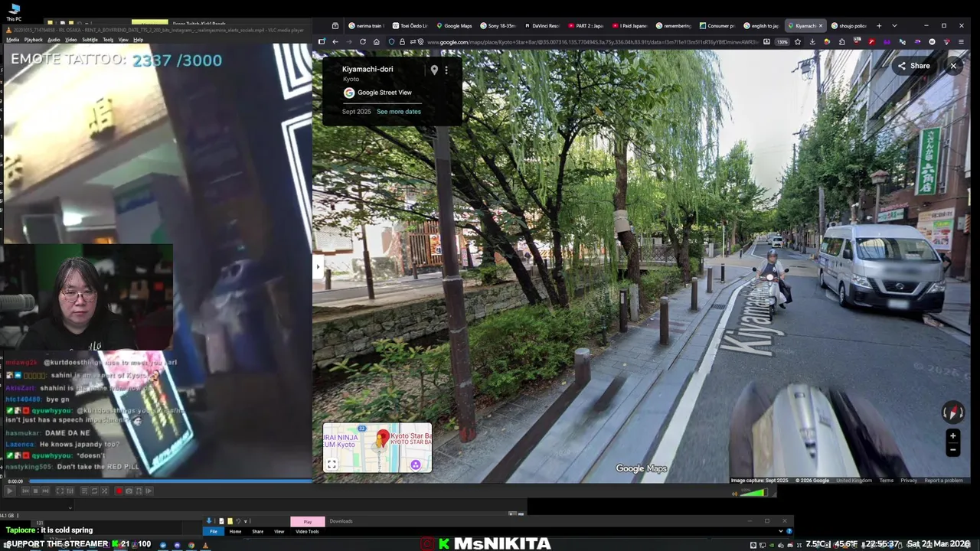Toggle the VLC playlist view
The height and width of the screenshot is (551, 980).
pos(84,491)
